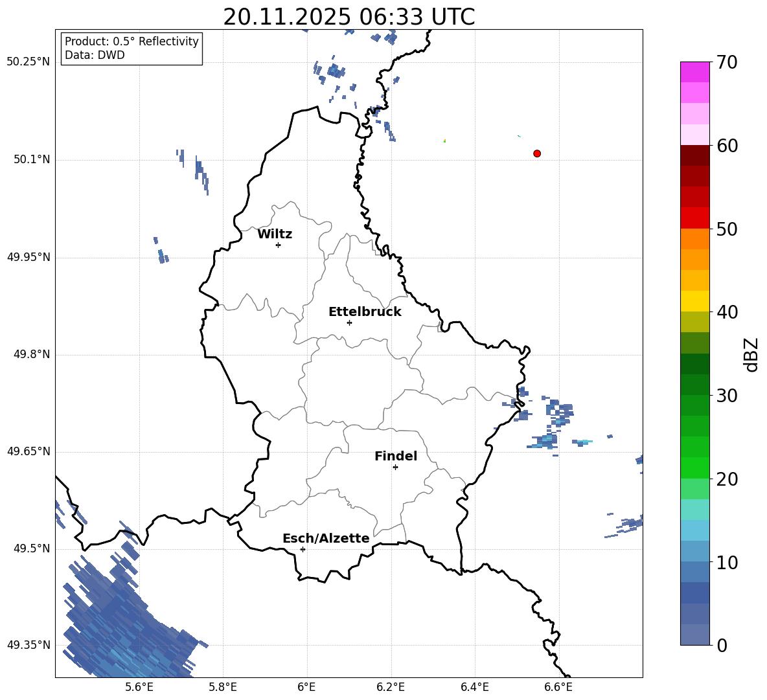Click the 5.6°E longitude tick label

(139, 688)
